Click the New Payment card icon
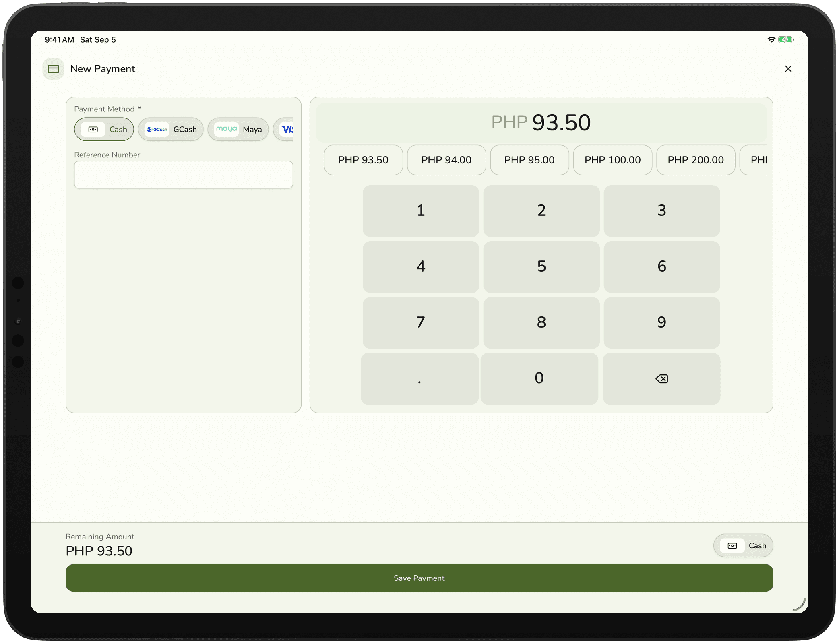 point(54,69)
